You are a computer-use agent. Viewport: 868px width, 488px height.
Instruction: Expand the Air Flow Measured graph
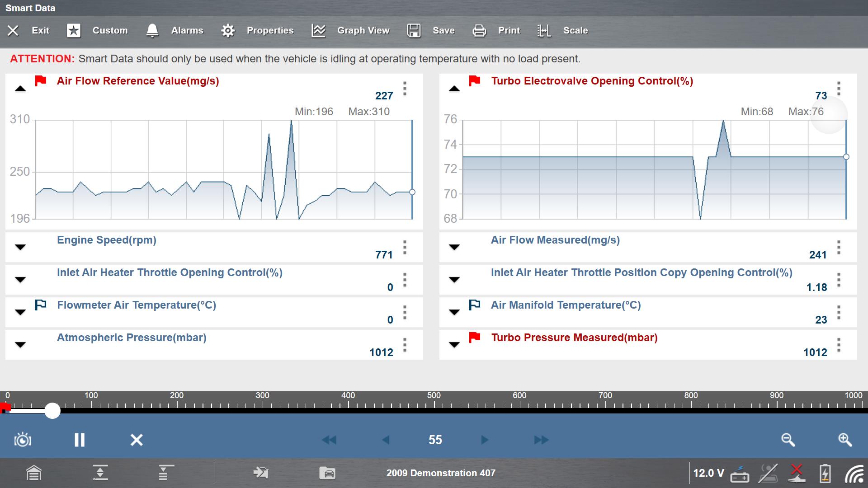[454, 247]
